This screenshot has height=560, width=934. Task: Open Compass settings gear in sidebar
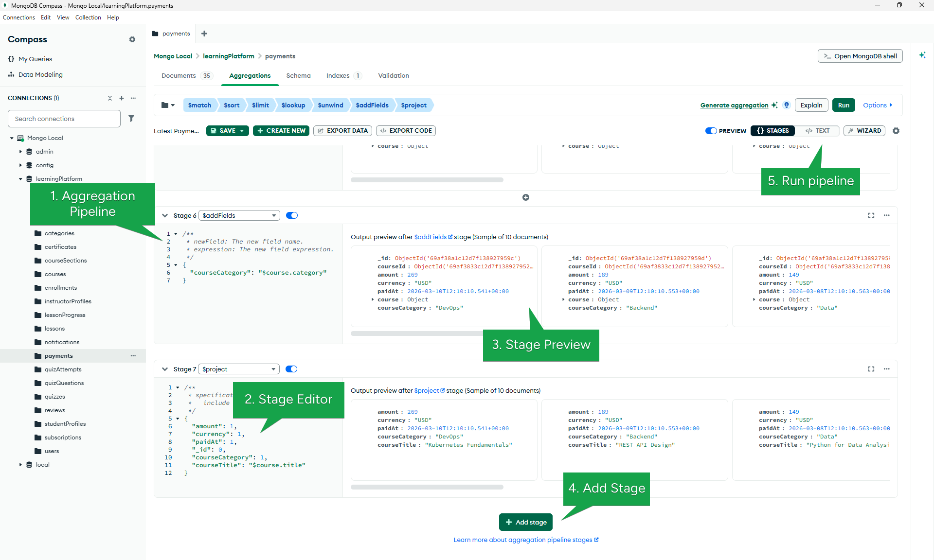pos(132,39)
